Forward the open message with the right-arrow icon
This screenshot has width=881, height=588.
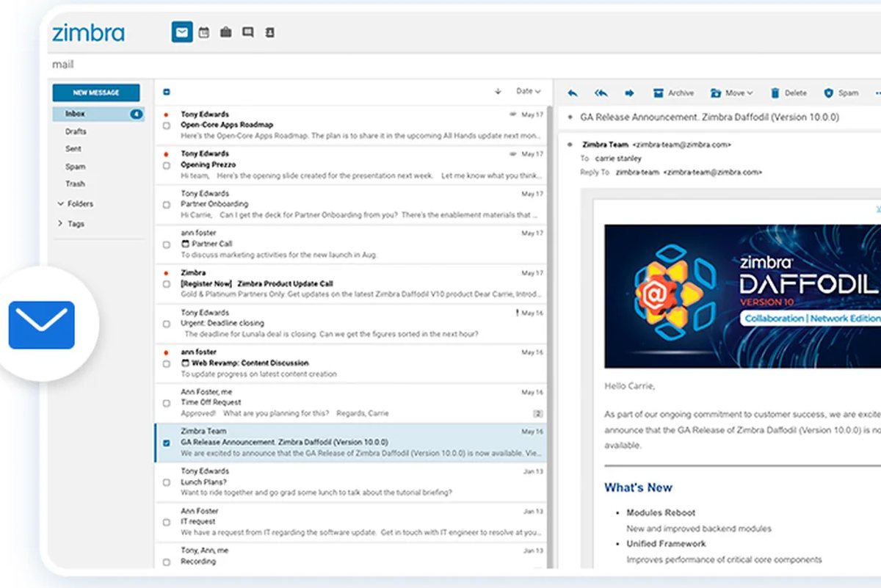[629, 93]
